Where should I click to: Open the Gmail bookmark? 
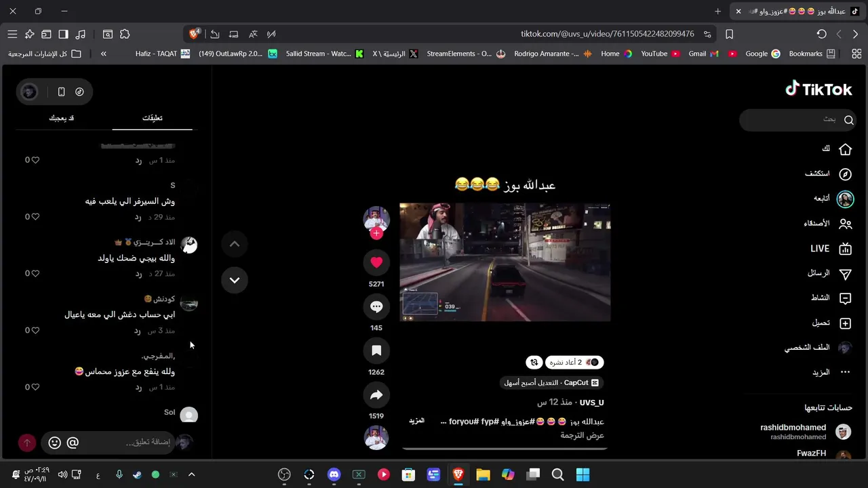703,54
